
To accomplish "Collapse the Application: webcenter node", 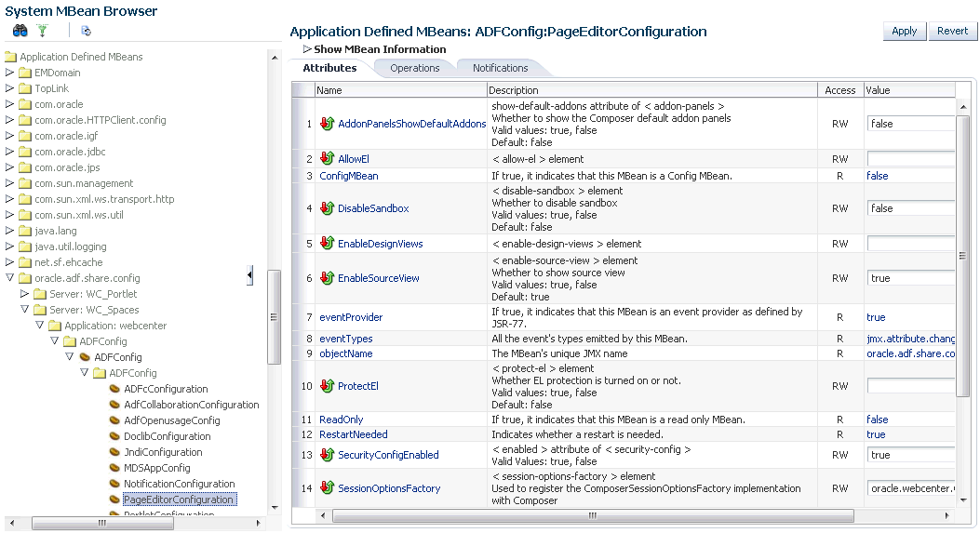I will tap(39, 325).
